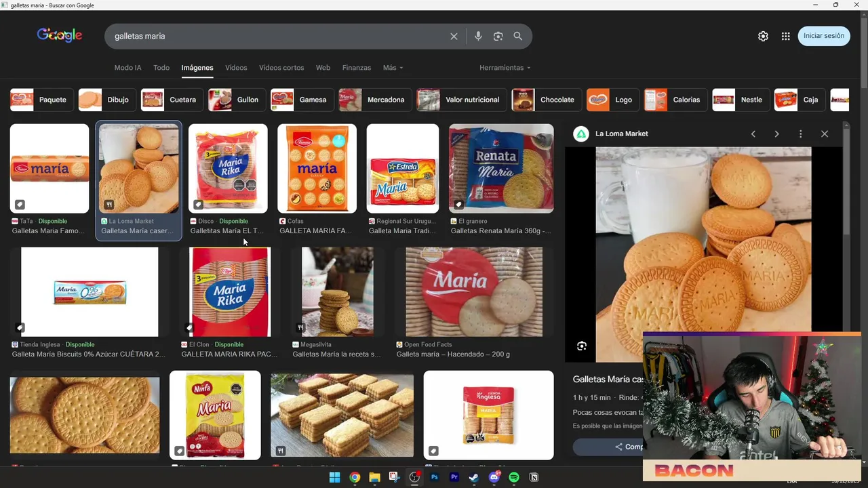Viewport: 868px width, 488px height.
Task: Open Google quick settings gear
Action: tap(763, 37)
